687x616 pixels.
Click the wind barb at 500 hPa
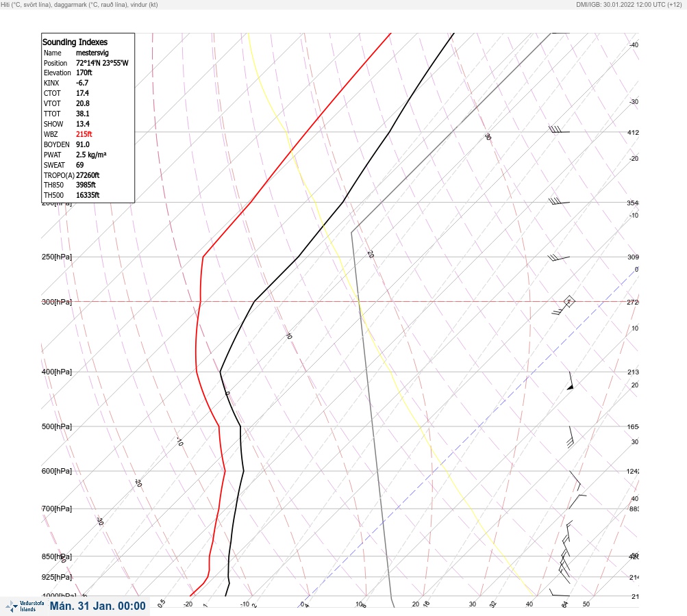tap(571, 437)
